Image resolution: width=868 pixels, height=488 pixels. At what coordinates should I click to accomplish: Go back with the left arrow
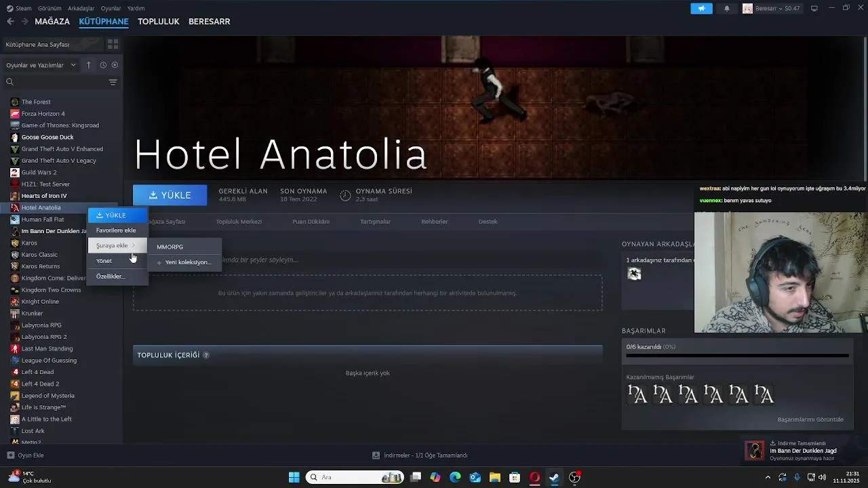[x=10, y=22]
